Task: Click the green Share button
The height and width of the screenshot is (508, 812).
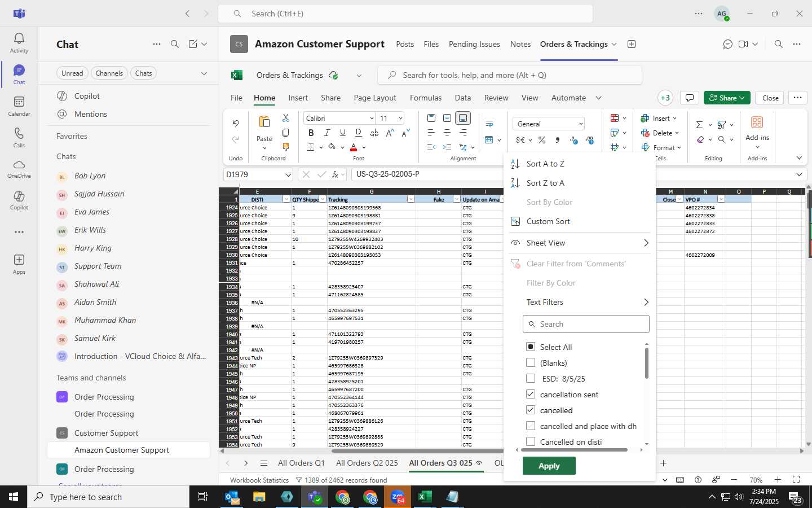Action: [727, 98]
